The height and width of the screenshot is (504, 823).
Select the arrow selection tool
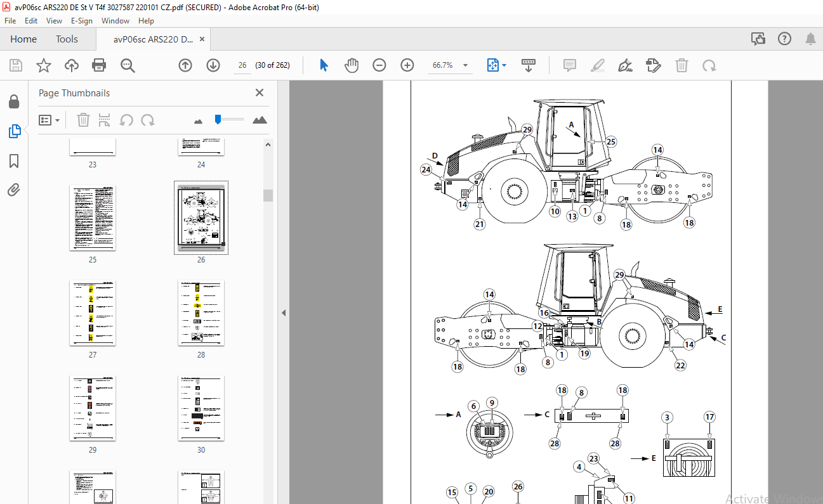pos(324,65)
